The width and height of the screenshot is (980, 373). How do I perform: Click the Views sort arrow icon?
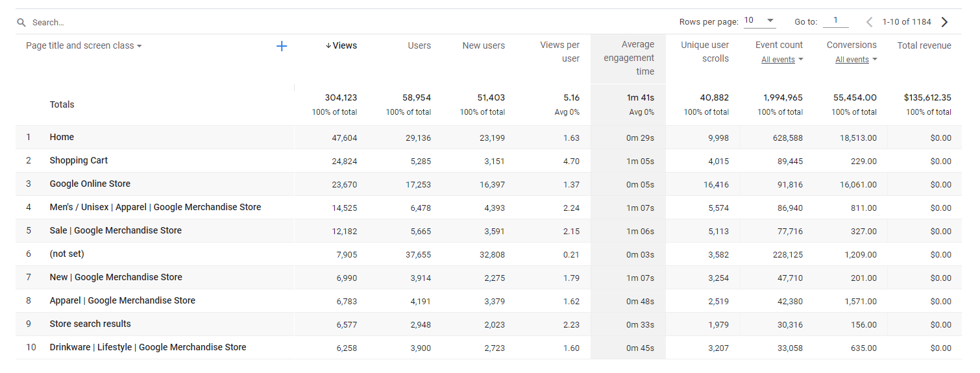[x=328, y=46]
